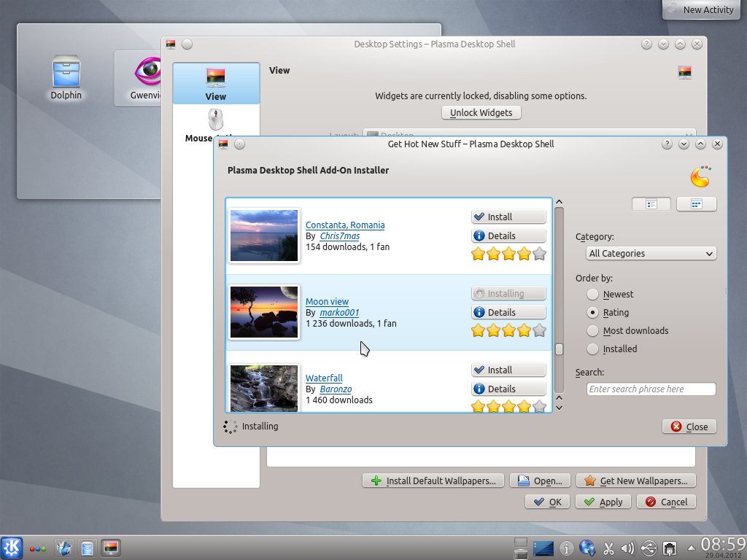Switch to icon grid view mode

[696, 204]
